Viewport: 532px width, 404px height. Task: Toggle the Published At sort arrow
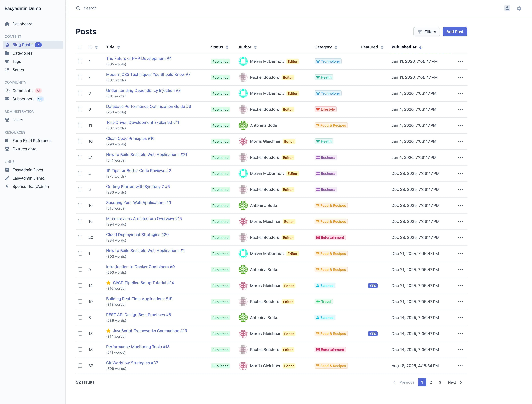point(420,47)
